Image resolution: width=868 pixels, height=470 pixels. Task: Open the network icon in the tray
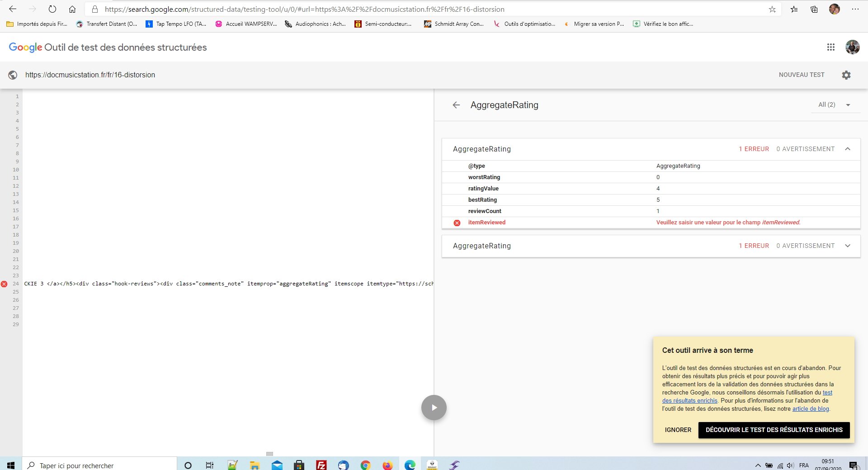pyautogui.click(x=780, y=465)
